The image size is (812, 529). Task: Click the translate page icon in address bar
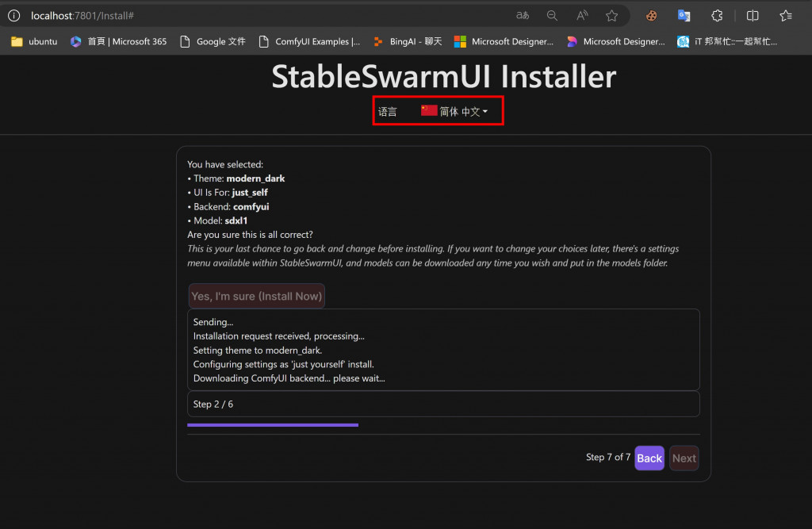(x=523, y=16)
